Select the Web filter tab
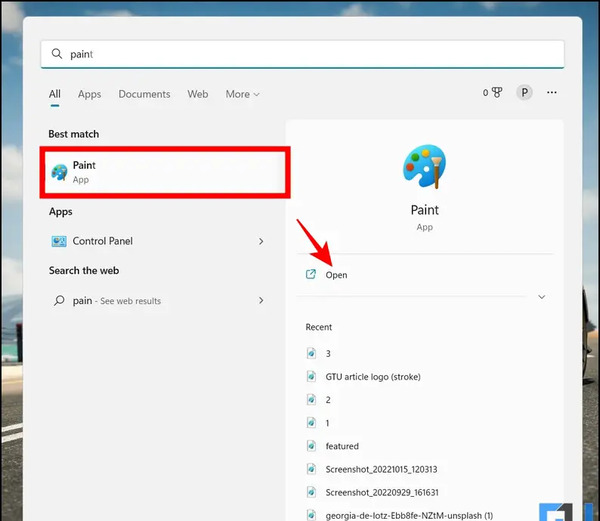Screen dimensions: 600x521 [198, 94]
